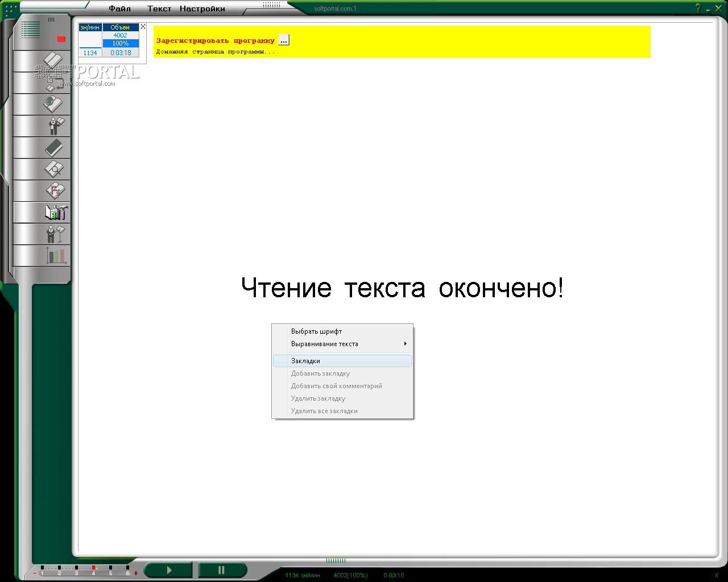Expand the Выравнивание текста submenu
This screenshot has height=582, width=728.
point(342,344)
